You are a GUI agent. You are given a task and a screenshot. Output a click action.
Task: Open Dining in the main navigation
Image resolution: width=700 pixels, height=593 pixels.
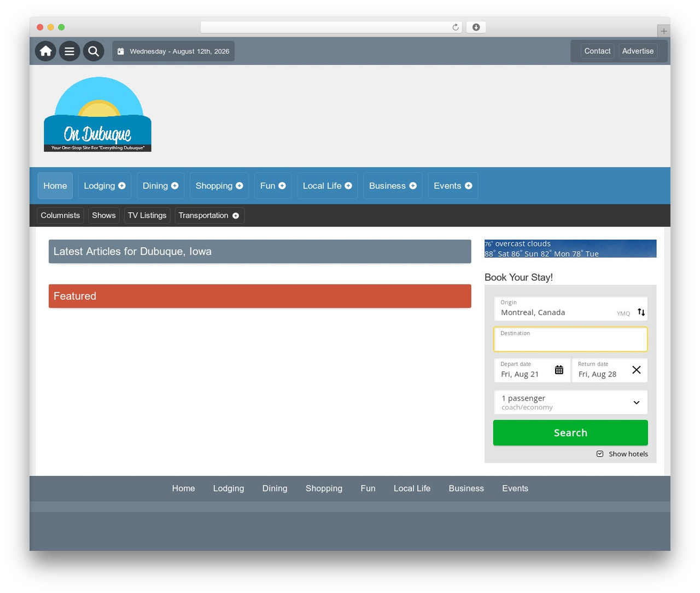pos(160,186)
